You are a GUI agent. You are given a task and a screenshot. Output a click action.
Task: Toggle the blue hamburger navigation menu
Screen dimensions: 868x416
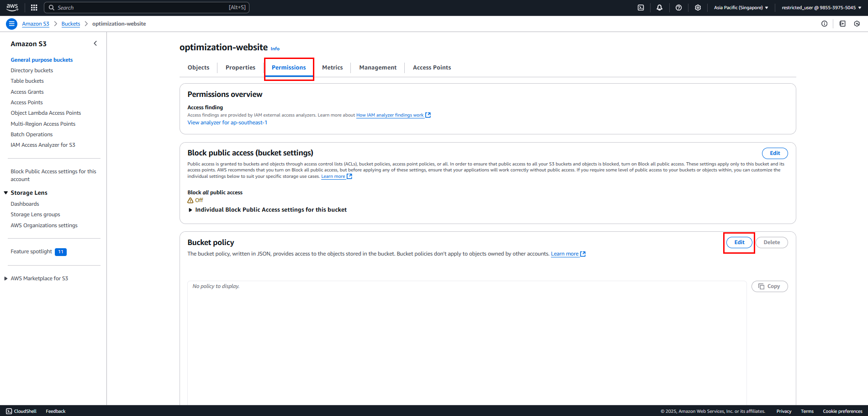point(12,24)
